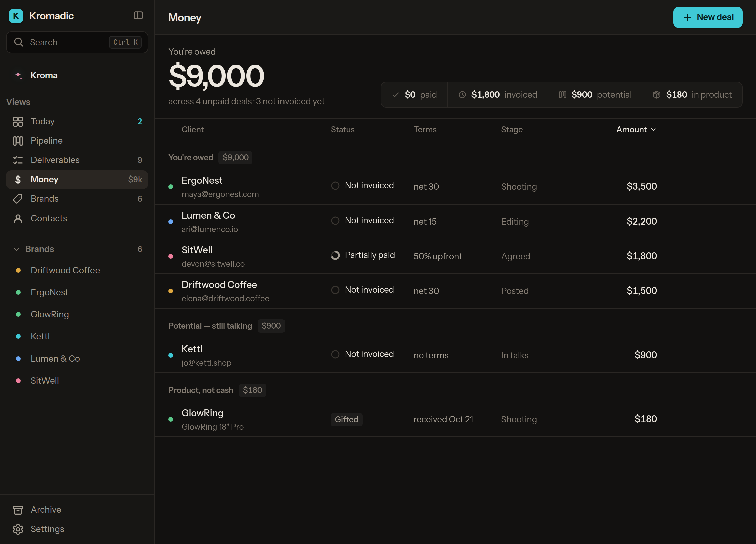Click the Client column header
This screenshot has width=756, height=544.
pos(193,130)
